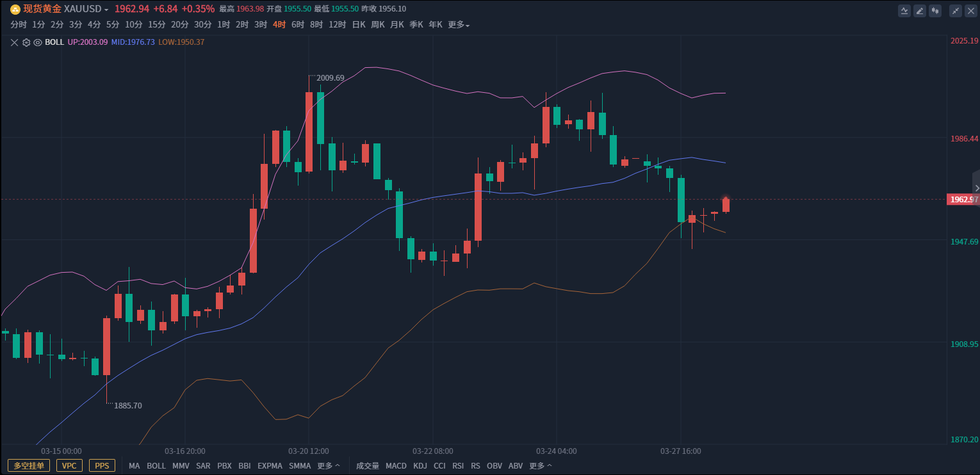980x475 pixels.
Task: Switch to 季K quarterly candles
Action: (x=416, y=25)
